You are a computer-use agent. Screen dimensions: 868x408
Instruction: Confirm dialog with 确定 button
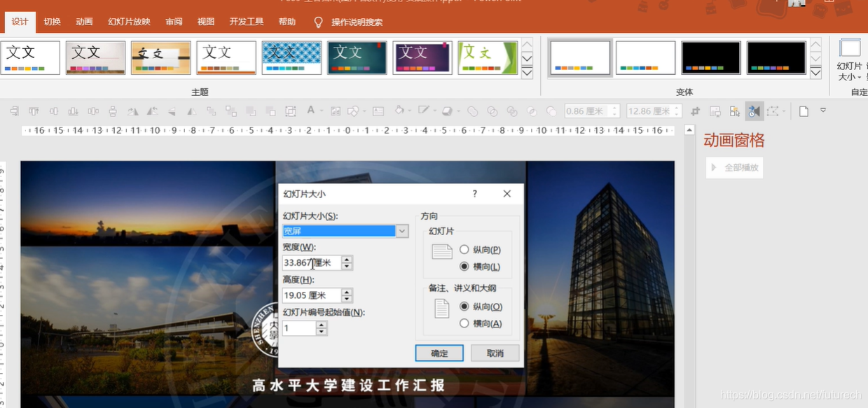click(x=439, y=353)
